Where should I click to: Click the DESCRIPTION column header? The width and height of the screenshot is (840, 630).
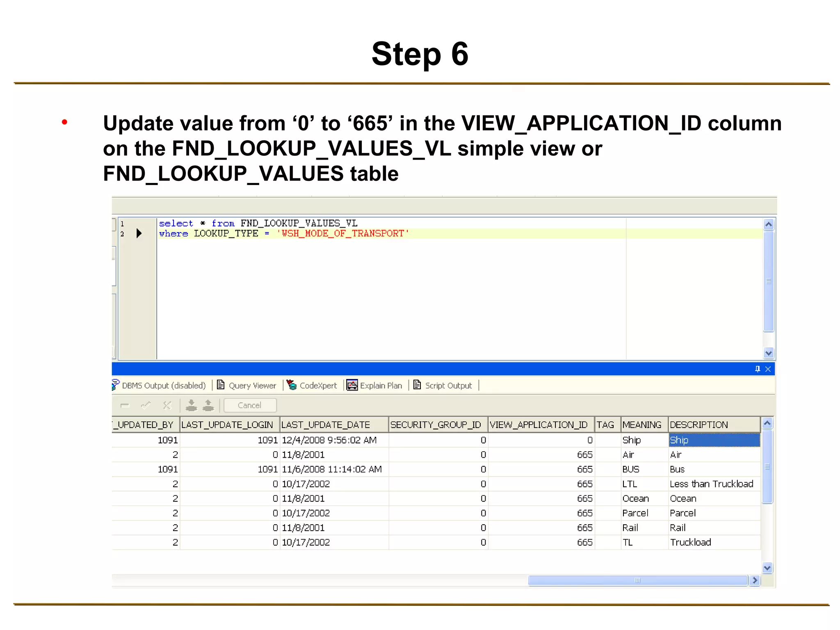click(714, 425)
